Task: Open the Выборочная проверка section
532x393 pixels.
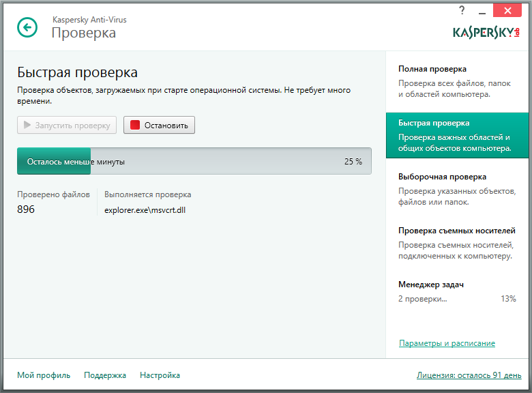Action: click(x=457, y=190)
